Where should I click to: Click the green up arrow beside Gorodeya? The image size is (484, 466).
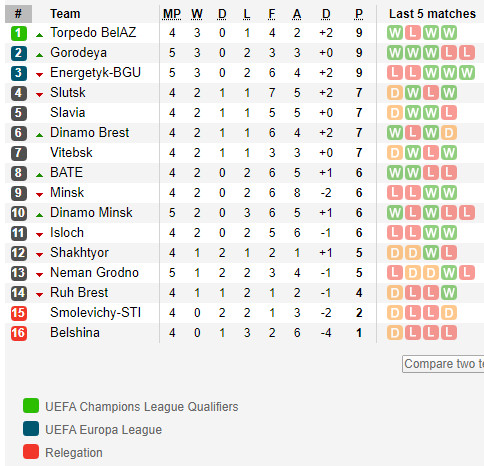(x=39, y=55)
